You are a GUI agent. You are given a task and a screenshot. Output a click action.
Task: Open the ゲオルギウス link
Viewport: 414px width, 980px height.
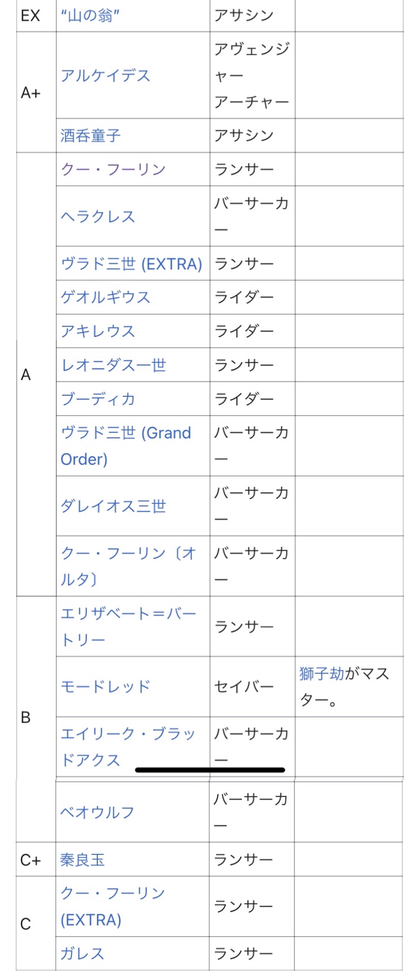(106, 297)
